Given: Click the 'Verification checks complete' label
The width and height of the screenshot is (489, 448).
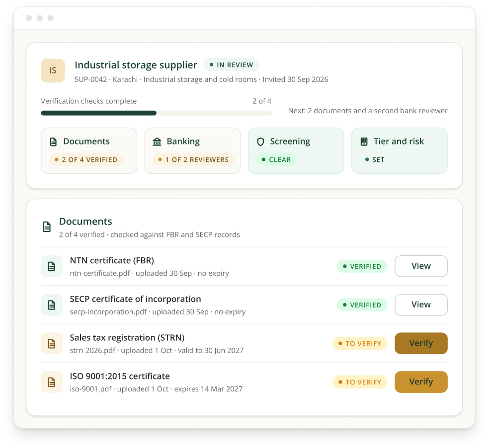Looking at the screenshot, I should [x=89, y=101].
